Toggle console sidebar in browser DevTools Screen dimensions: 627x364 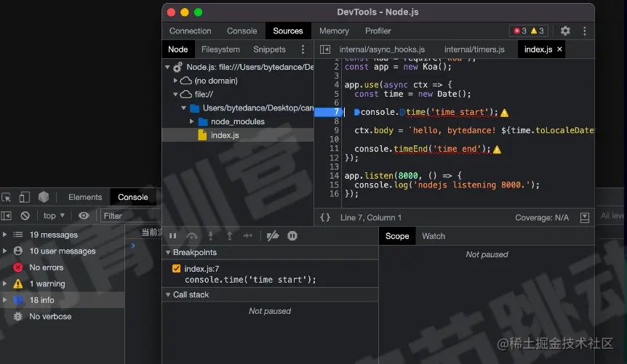[x=7, y=216]
